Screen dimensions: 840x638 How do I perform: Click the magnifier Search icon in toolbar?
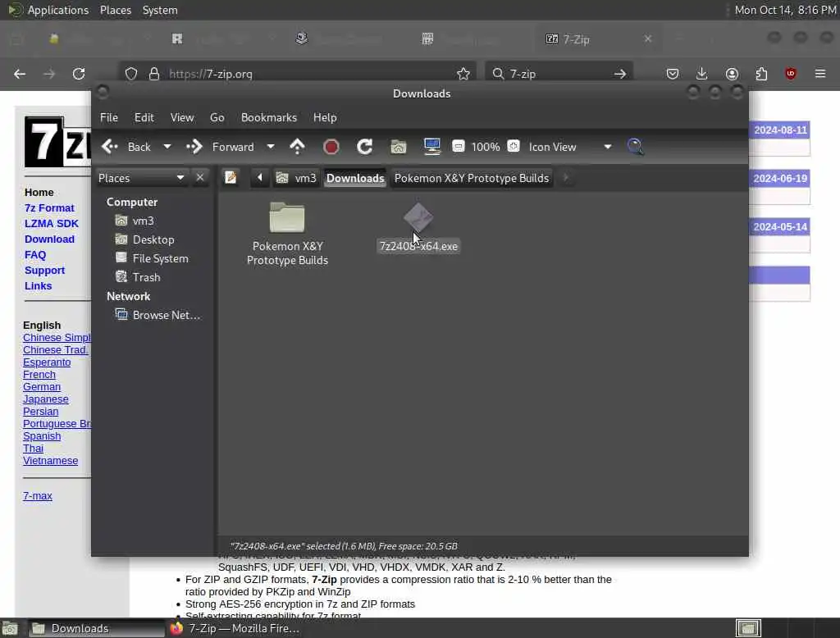[x=635, y=146]
